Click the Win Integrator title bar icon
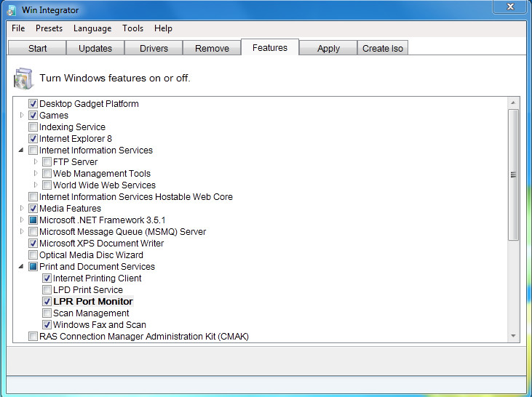 11,10
